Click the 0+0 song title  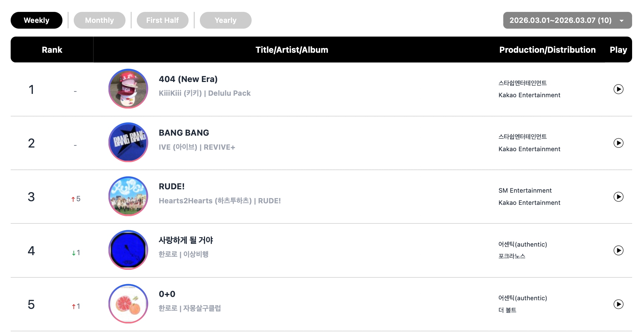pos(167,294)
